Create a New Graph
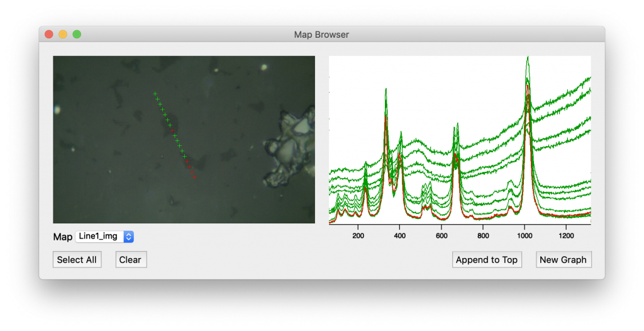 (x=563, y=260)
